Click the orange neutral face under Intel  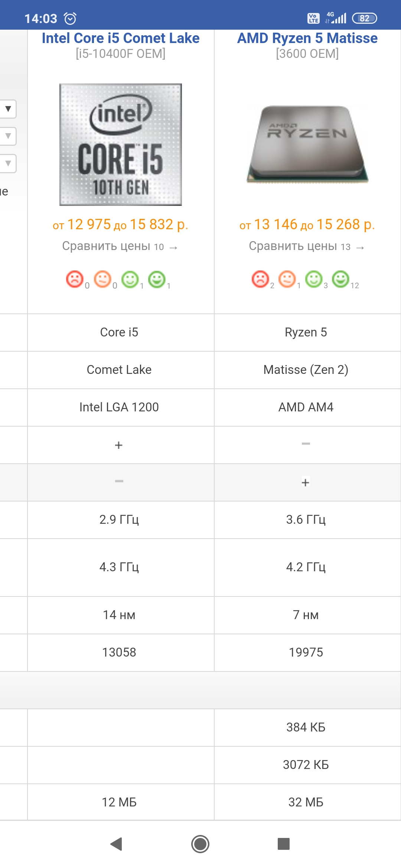[102, 279]
